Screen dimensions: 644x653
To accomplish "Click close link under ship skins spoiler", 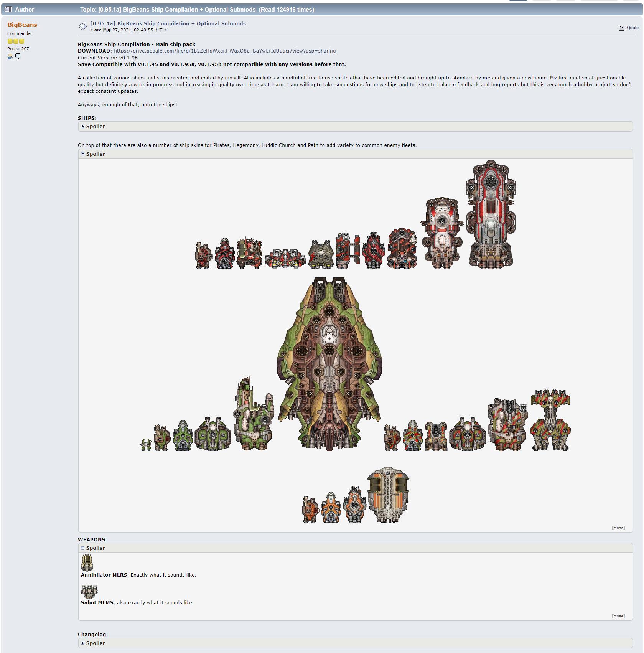I will click(618, 528).
